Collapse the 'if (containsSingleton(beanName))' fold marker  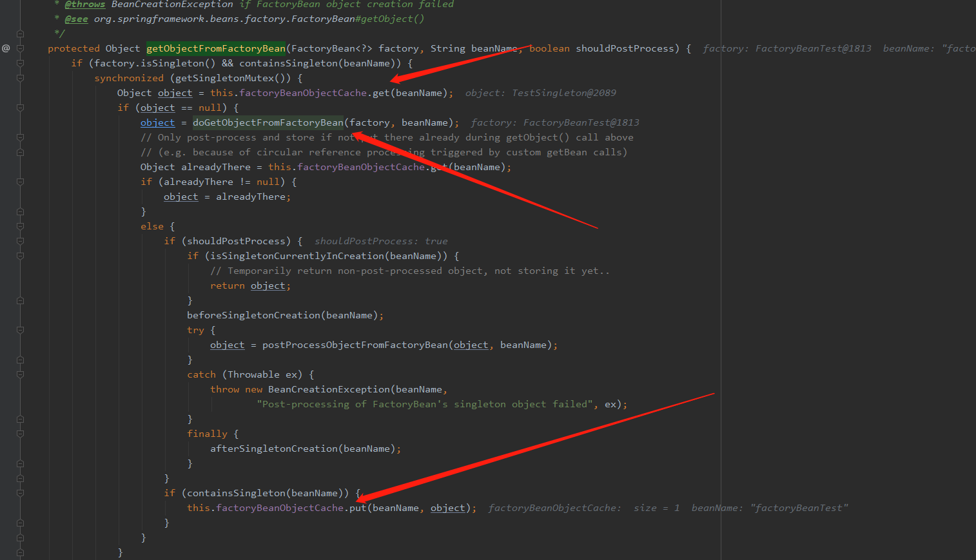20,493
